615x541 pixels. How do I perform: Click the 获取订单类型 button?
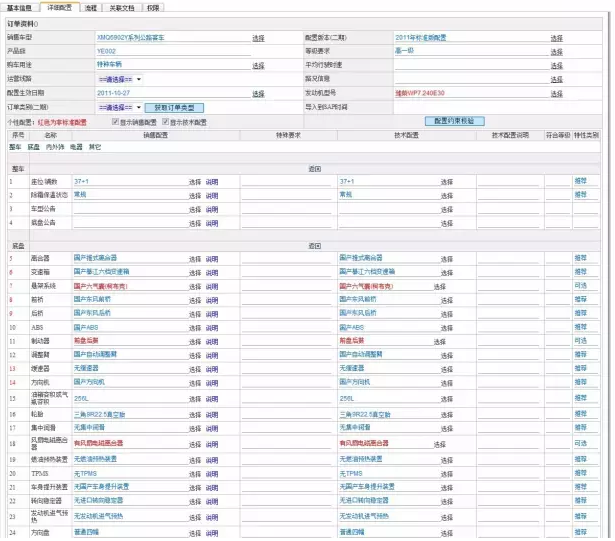pyautogui.click(x=174, y=107)
